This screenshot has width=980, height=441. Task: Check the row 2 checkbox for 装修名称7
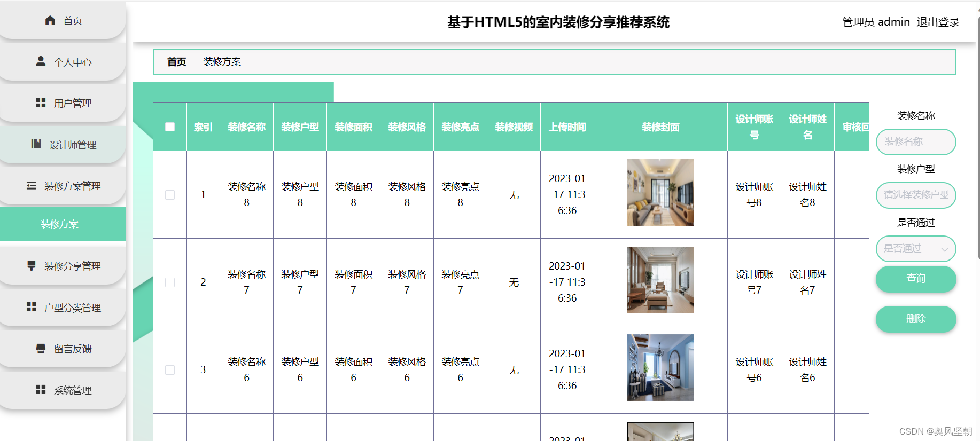(x=170, y=282)
